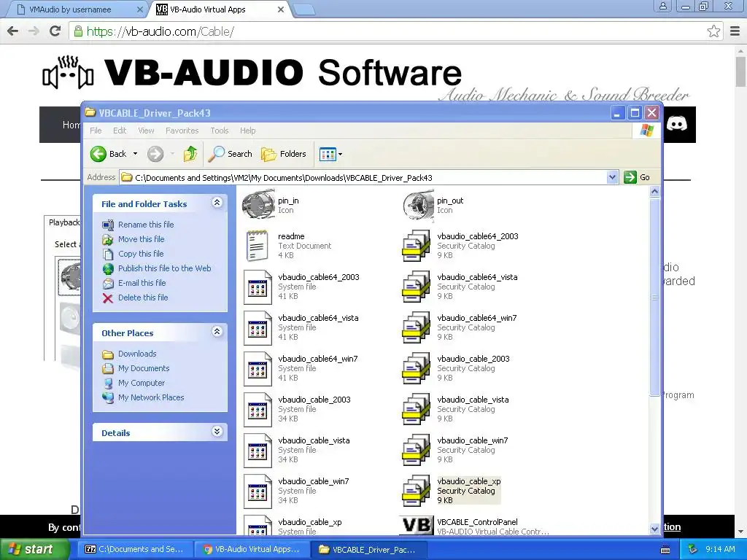
Task: Open the Help menu
Action: coord(248,131)
